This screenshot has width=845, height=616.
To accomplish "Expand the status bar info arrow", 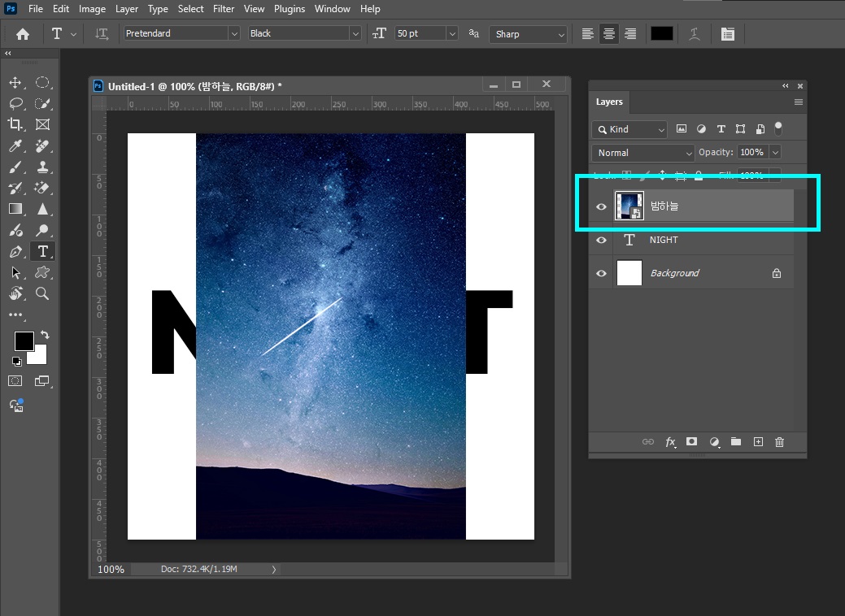I will (274, 569).
